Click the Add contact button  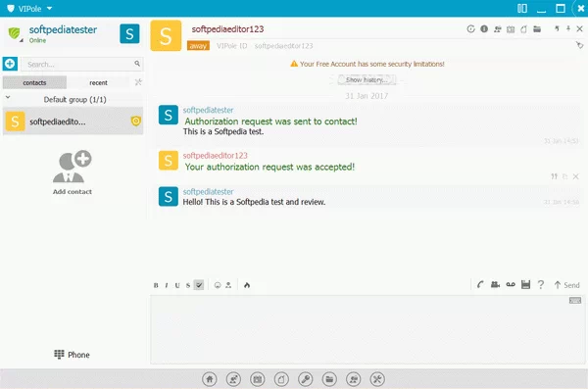click(72, 172)
